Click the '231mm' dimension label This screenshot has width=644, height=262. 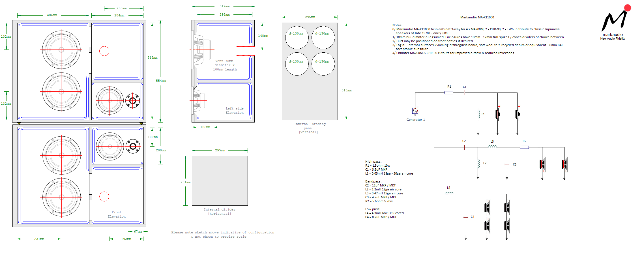(x=39, y=239)
